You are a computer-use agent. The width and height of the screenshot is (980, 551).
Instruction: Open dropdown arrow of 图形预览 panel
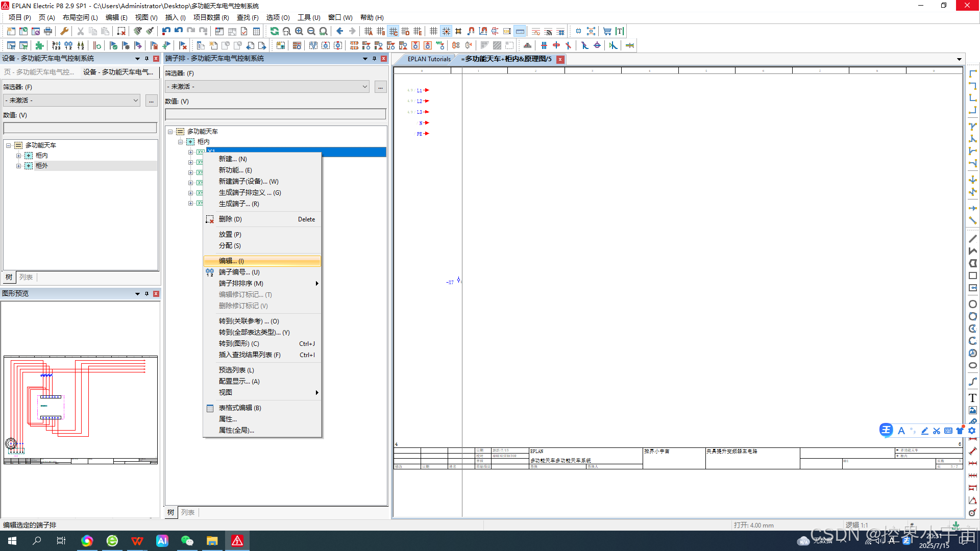coord(137,294)
